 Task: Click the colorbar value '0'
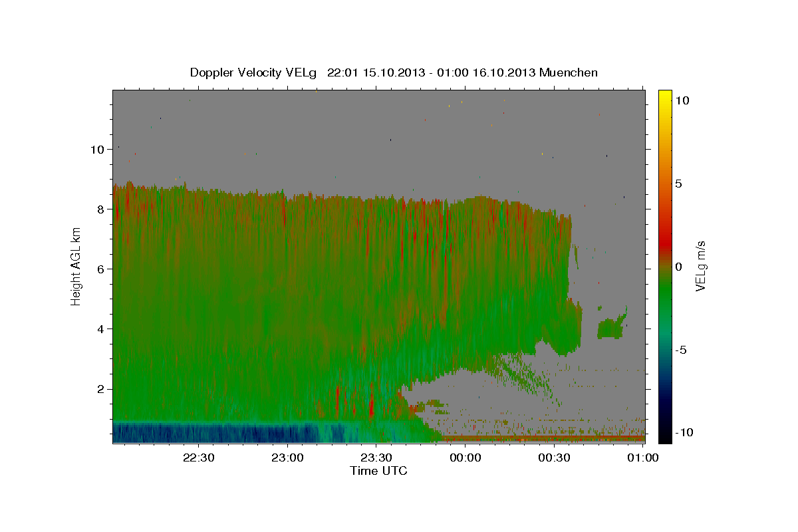pos(678,267)
